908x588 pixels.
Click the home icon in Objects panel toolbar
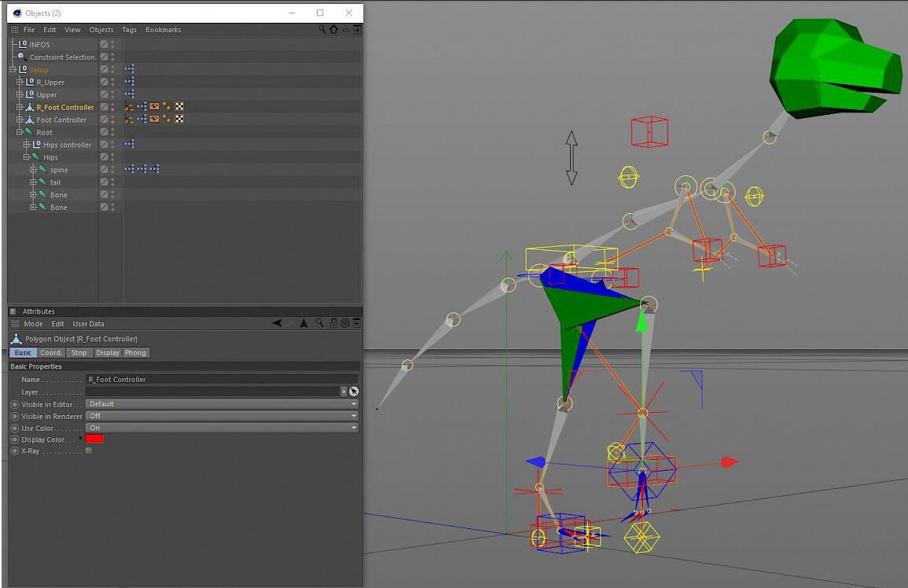tap(333, 30)
